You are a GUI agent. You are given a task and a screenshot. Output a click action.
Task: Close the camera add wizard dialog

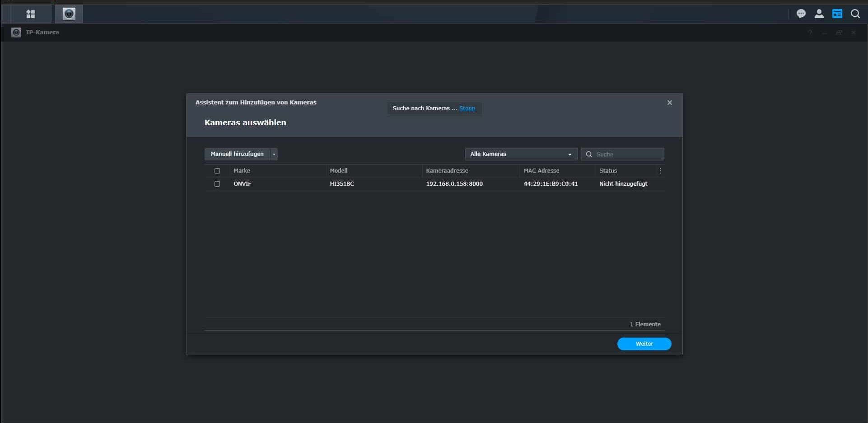670,103
